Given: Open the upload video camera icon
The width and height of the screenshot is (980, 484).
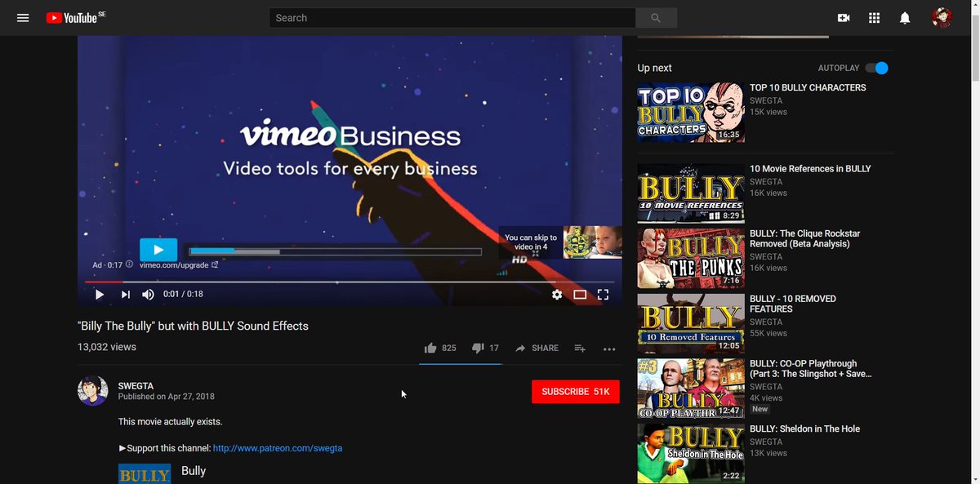Looking at the screenshot, I should click(x=844, y=18).
